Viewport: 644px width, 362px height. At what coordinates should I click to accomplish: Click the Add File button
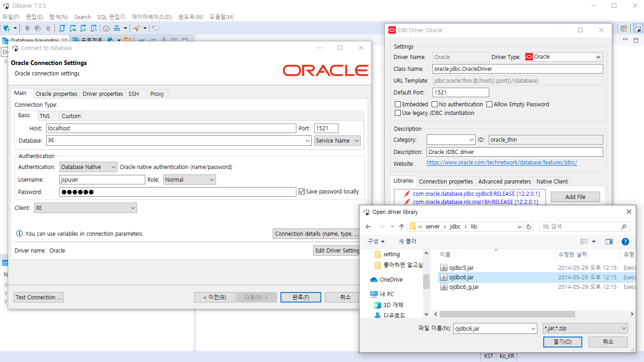coord(575,197)
